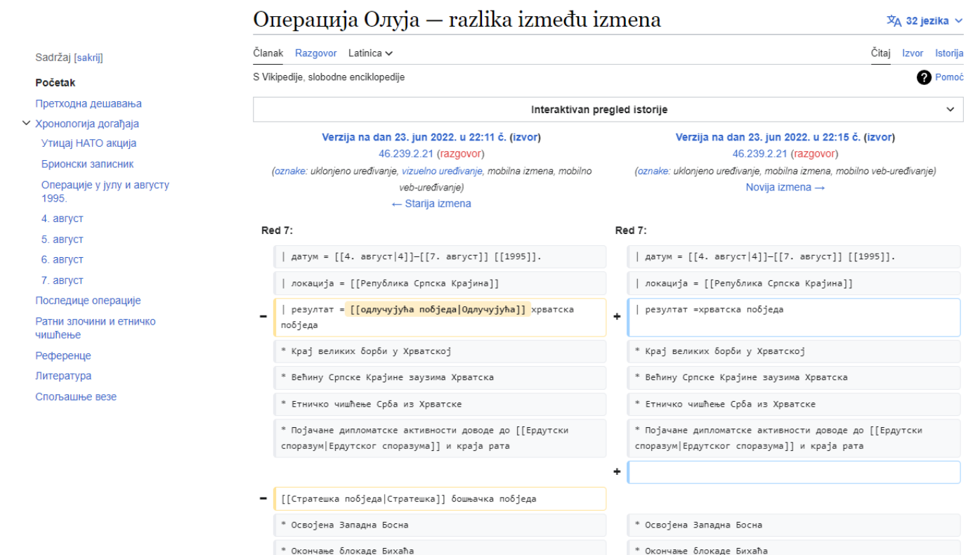Click oznake link under the newer version
The width and height of the screenshot is (980, 555).
click(x=653, y=171)
